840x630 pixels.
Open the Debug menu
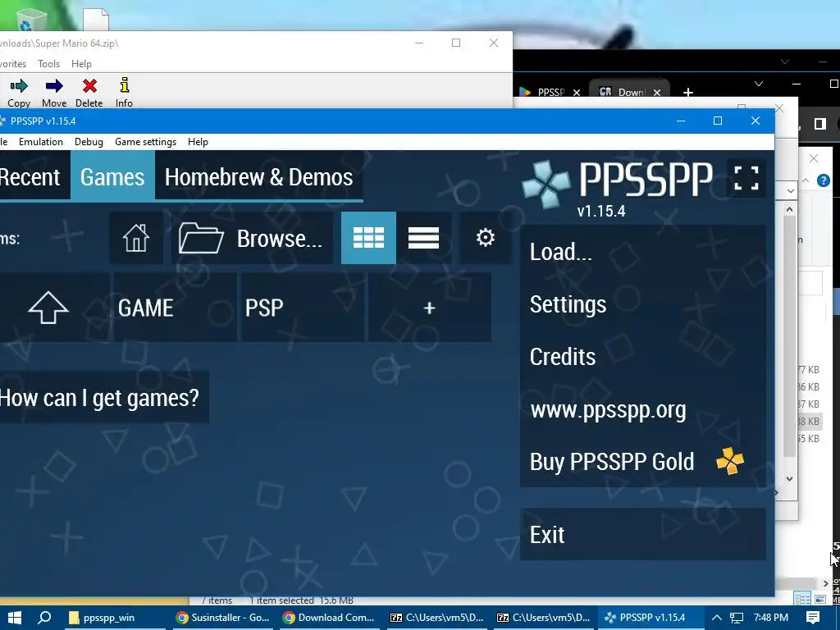(x=89, y=142)
